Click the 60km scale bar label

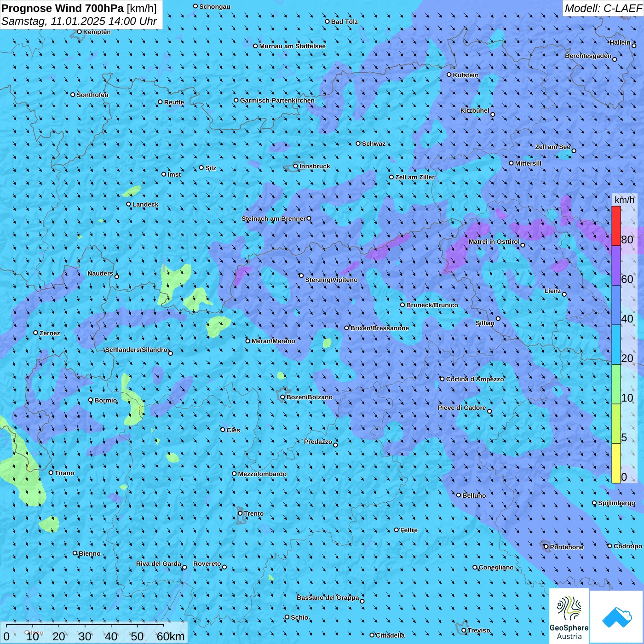(171, 637)
